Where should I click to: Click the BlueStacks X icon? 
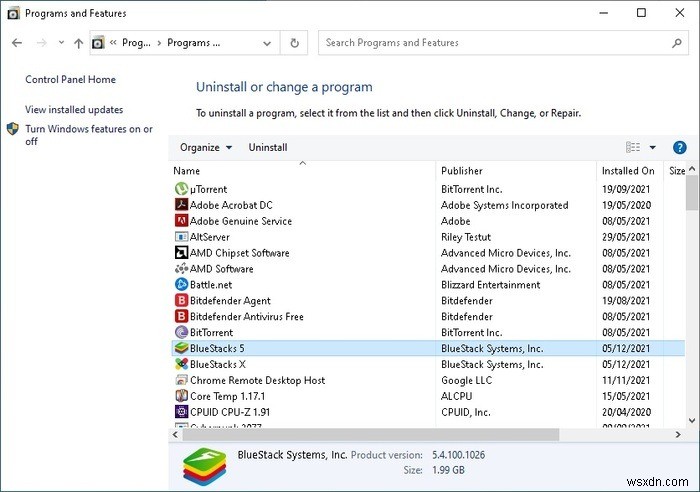click(x=181, y=364)
